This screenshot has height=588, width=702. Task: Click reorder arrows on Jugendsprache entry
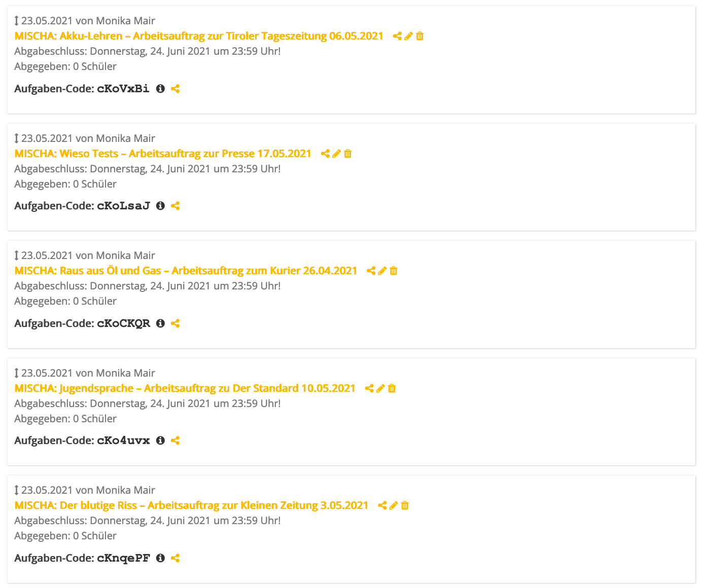[x=16, y=373]
